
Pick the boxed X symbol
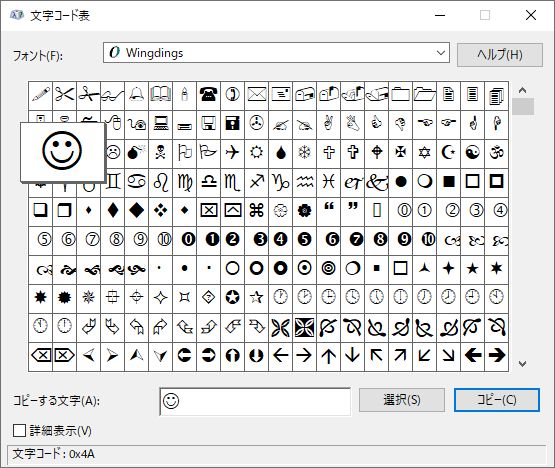point(208,211)
